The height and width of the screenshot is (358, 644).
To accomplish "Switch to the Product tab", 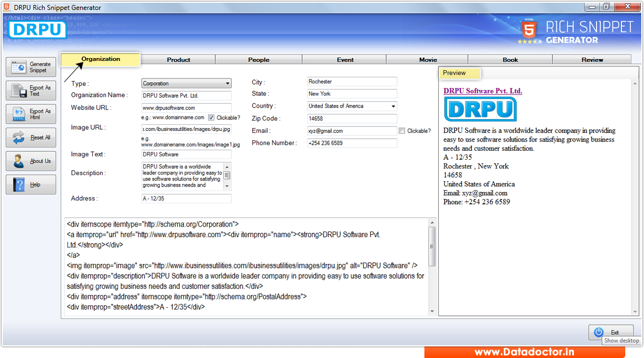I will click(178, 60).
